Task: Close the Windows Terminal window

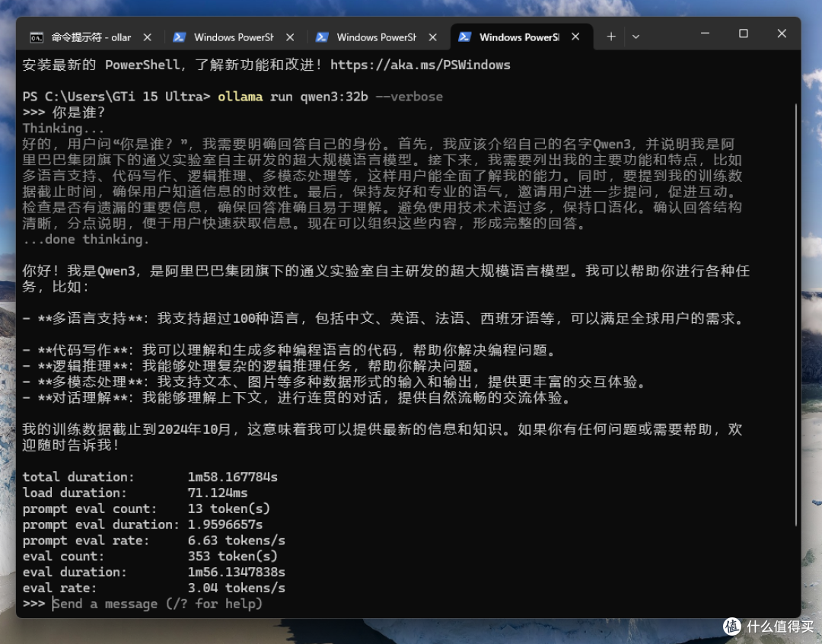Action: 782,33
